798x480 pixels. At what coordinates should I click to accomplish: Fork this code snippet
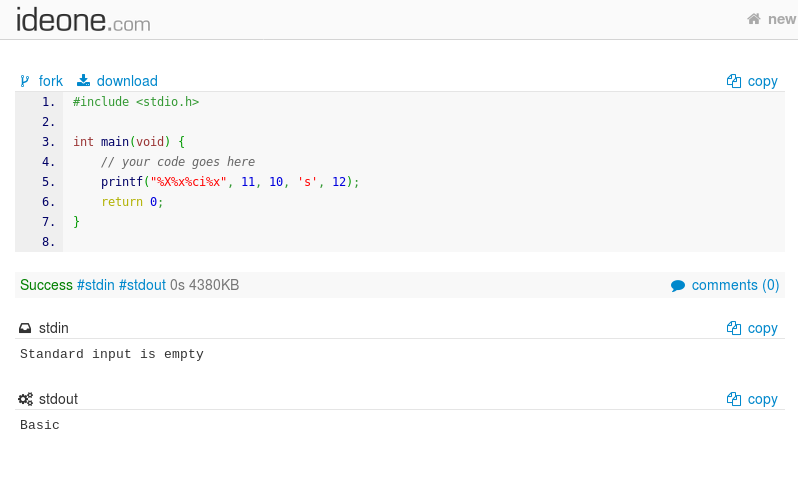tap(51, 81)
